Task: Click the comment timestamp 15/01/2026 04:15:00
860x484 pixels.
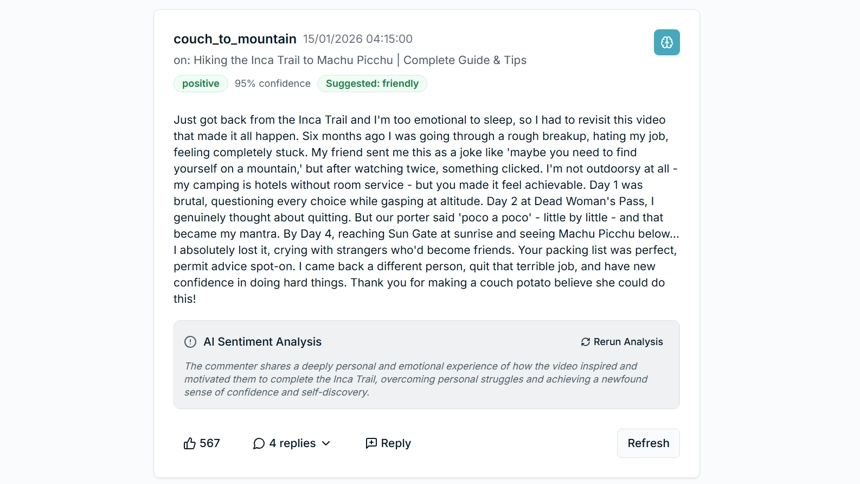Action: coord(358,39)
